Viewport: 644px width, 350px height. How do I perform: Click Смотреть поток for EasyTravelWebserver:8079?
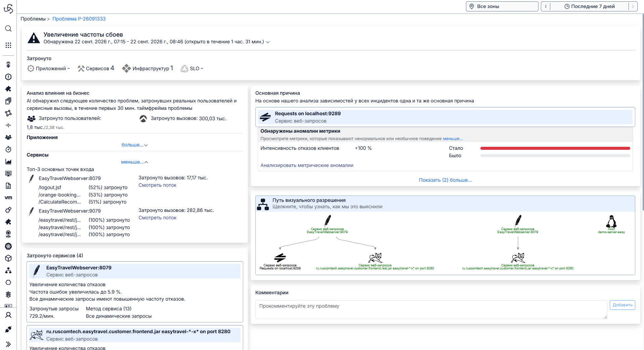click(157, 185)
